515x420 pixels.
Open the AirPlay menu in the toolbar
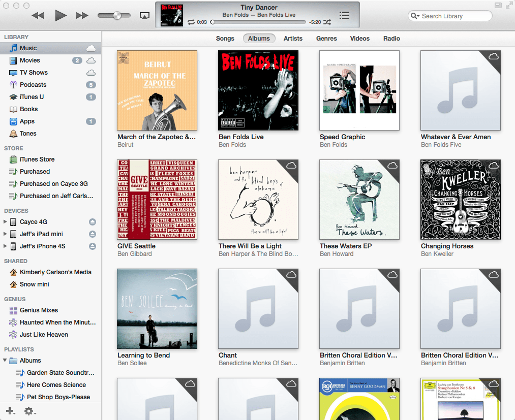pos(144,15)
